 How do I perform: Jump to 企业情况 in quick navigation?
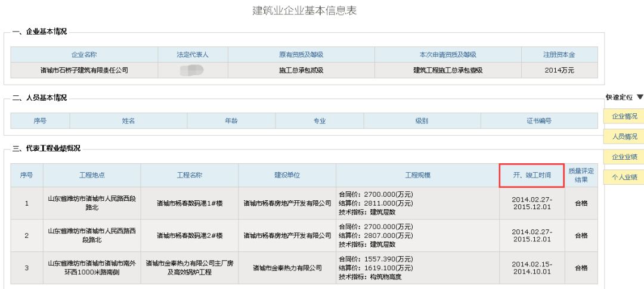pos(624,116)
